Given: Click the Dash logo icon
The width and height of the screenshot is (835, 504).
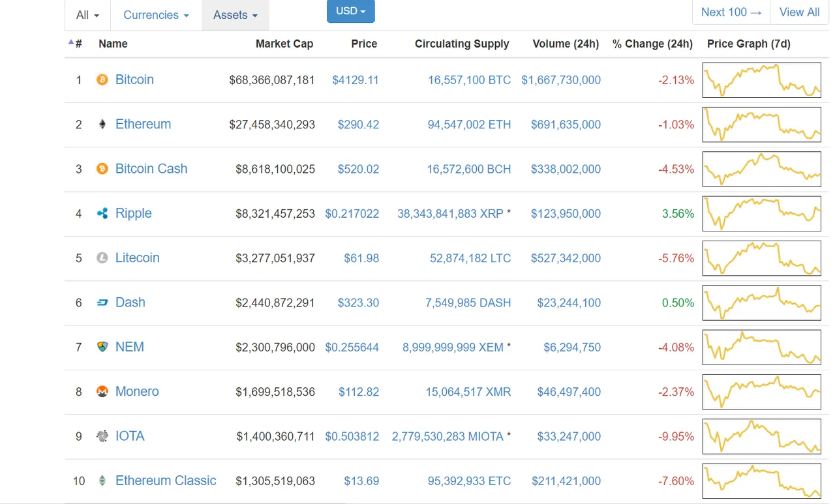Looking at the screenshot, I should [102, 303].
